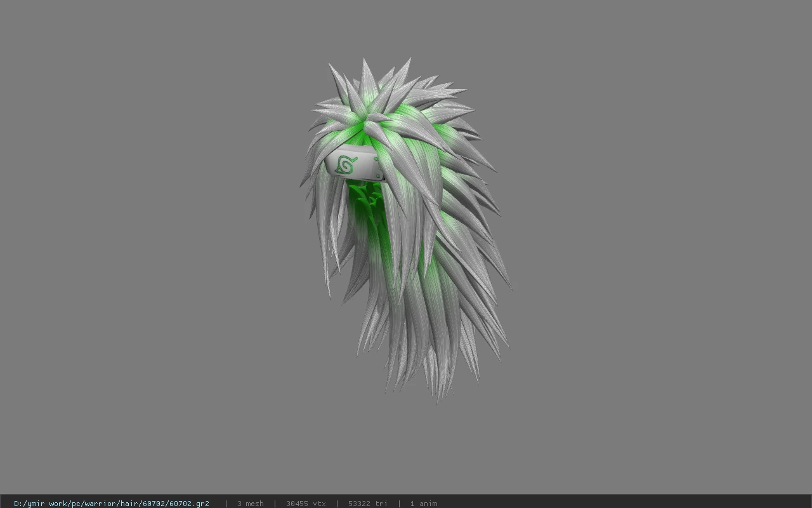This screenshot has height=508, width=812.
Task: Click the "3 mesh" status bar entry
Action: tap(251, 504)
